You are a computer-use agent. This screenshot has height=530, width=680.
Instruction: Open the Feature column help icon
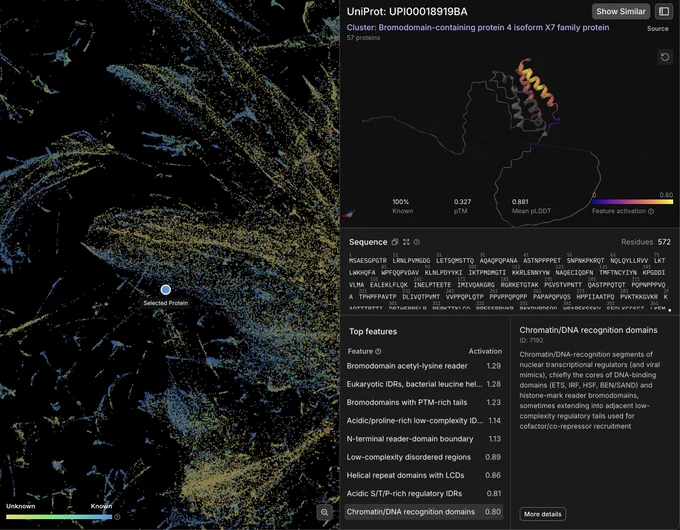click(x=378, y=351)
